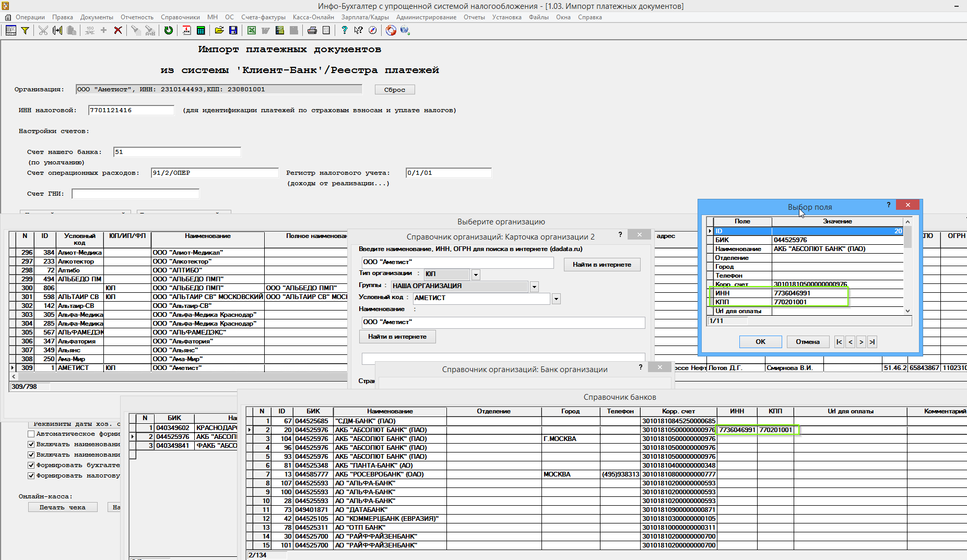Go to next record in Выбор поля
967x560 pixels.
click(x=861, y=342)
